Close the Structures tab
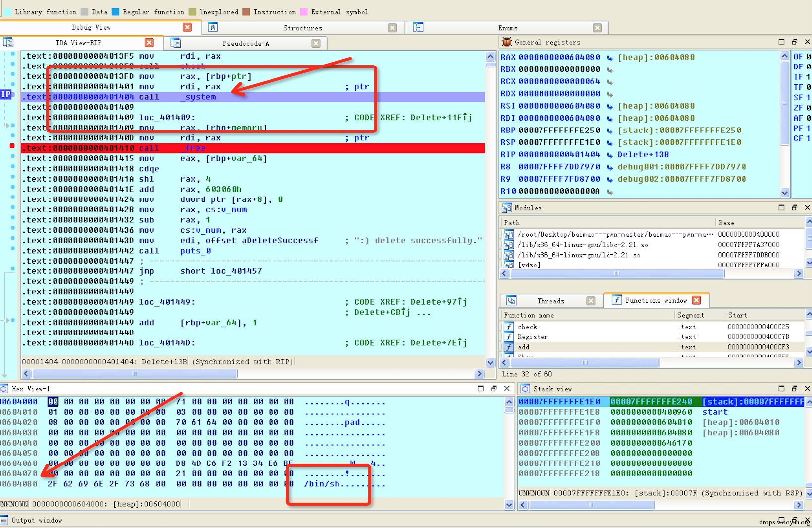The image size is (812, 528). (x=392, y=28)
